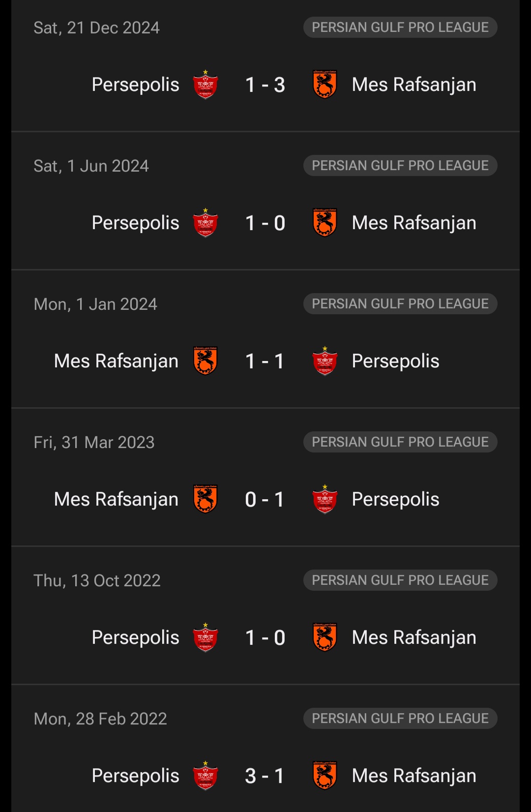Tap the league badge on 13 Oct 2022 match
The height and width of the screenshot is (812, 531).
tap(400, 580)
